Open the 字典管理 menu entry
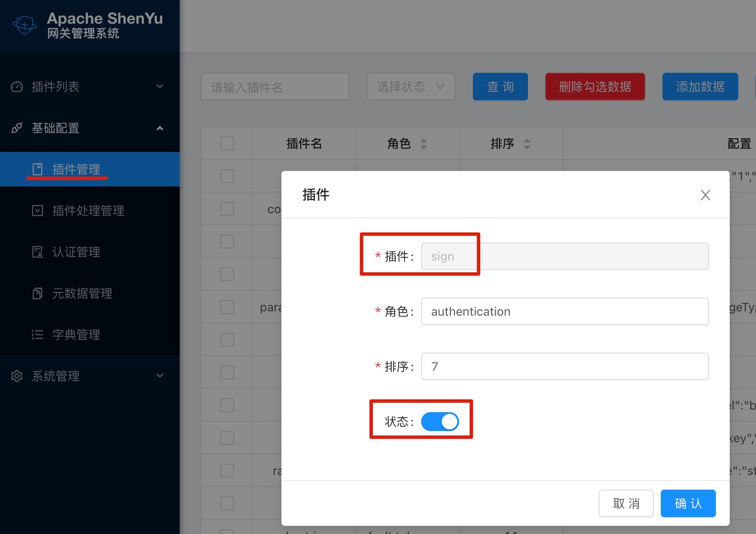 76,335
